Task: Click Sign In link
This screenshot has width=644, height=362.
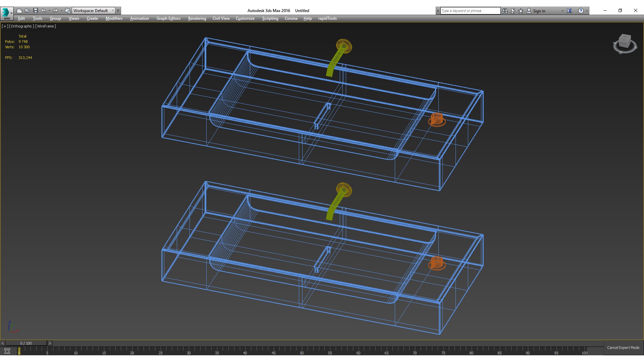Action: click(x=539, y=11)
